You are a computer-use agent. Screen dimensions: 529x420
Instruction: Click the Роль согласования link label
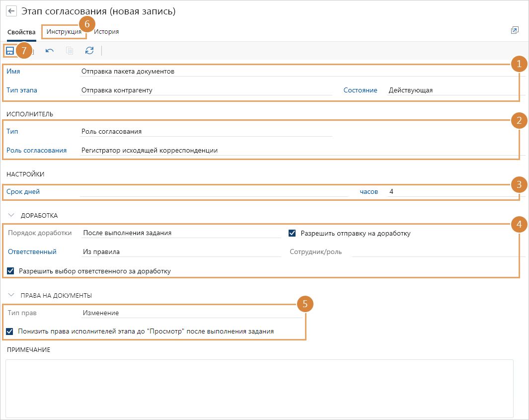(x=36, y=150)
